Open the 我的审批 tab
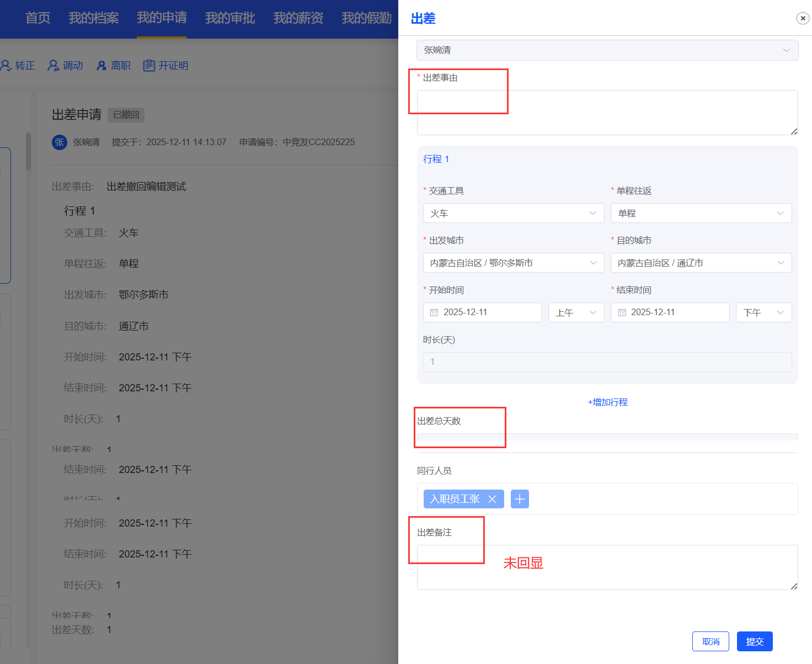812x664 pixels. coord(230,18)
